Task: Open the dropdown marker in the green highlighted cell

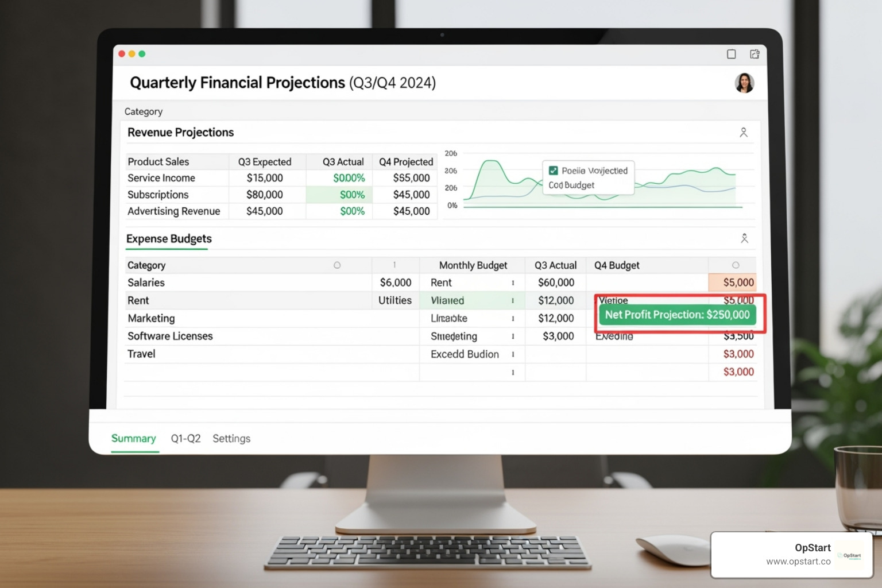Action: click(x=513, y=301)
